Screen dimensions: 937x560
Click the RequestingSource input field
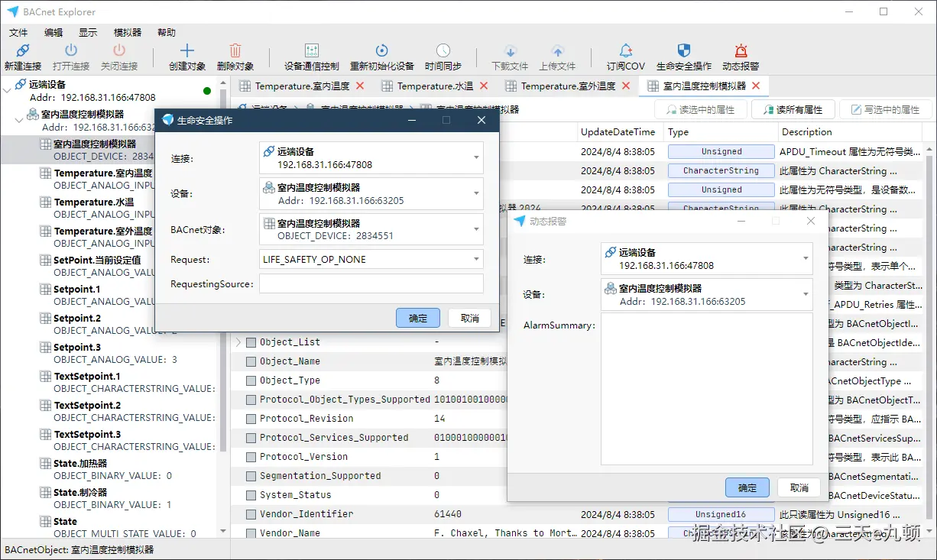(371, 284)
